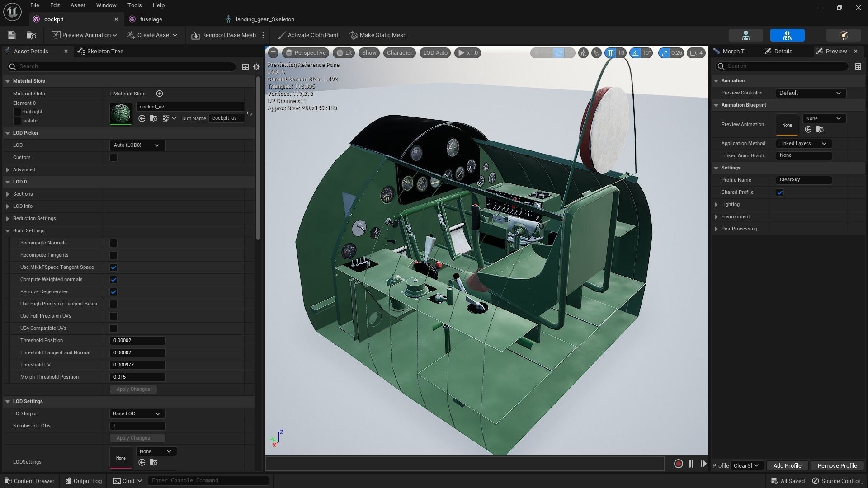Toggle the rotate transform mode
The height and width of the screenshot is (488, 868).
[x=559, y=53]
